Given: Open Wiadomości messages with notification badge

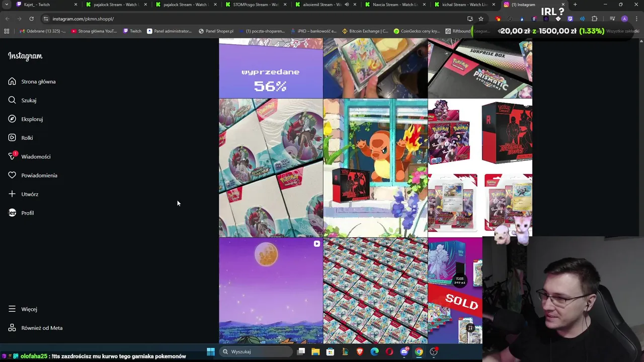Looking at the screenshot, I should [29, 156].
